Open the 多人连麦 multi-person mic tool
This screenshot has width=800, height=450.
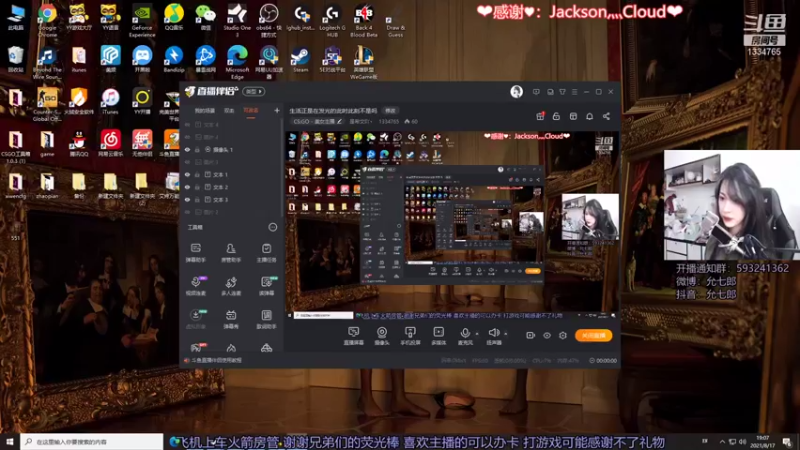pyautogui.click(x=231, y=286)
